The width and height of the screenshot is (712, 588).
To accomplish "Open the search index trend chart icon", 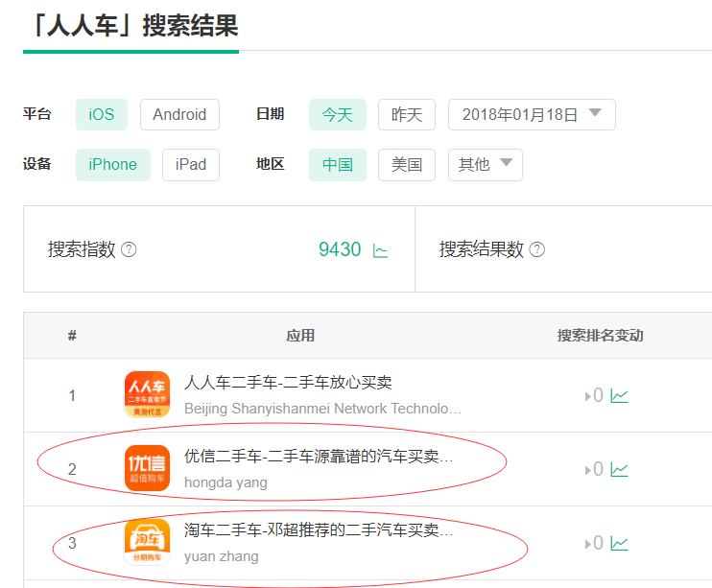I will [380, 250].
